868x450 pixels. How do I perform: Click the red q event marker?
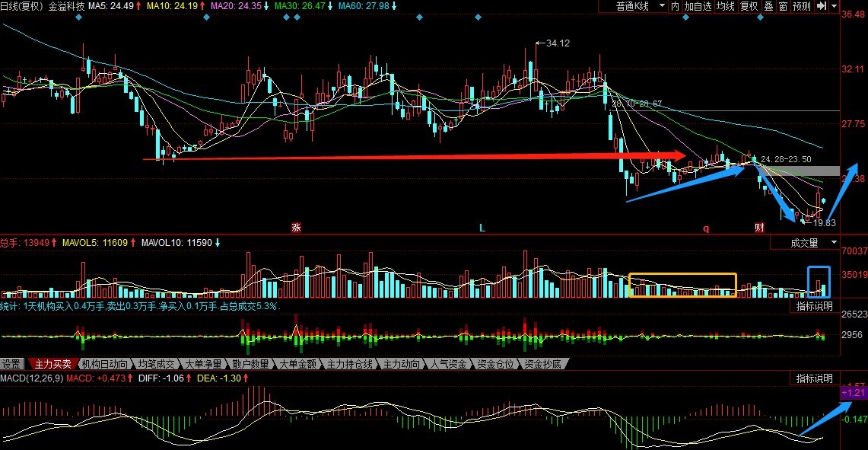706,228
